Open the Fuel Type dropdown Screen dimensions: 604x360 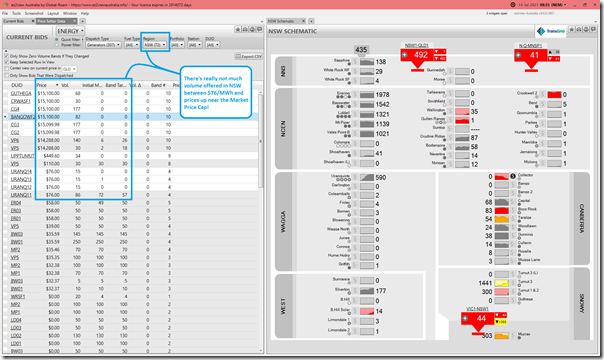131,45
